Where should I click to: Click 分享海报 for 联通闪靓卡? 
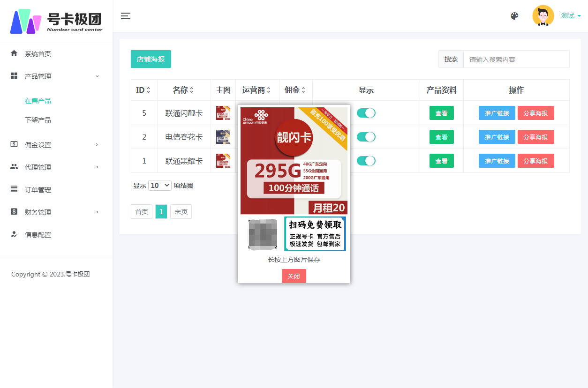click(536, 113)
